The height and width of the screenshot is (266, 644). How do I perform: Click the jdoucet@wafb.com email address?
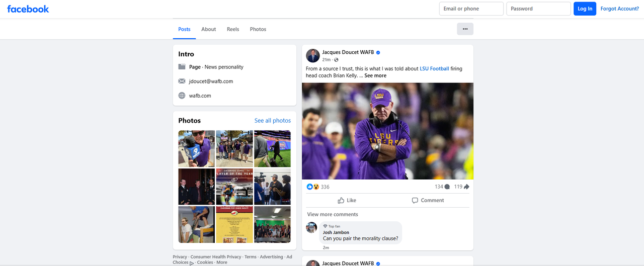211,81
